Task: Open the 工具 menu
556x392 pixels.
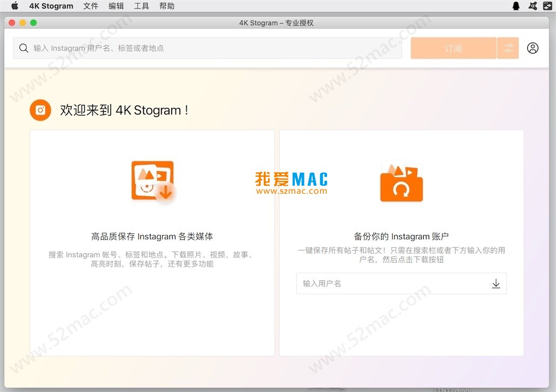Action: point(141,6)
